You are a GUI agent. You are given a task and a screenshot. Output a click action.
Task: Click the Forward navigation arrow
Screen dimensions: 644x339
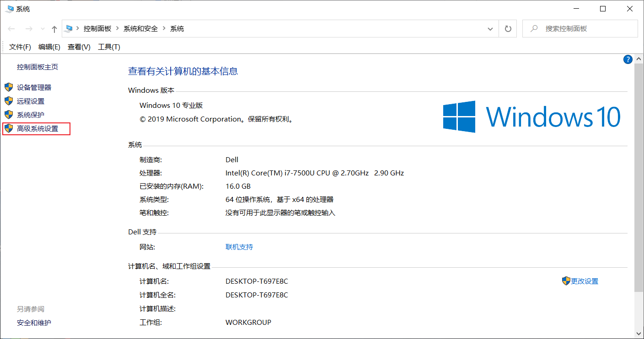coord(28,29)
